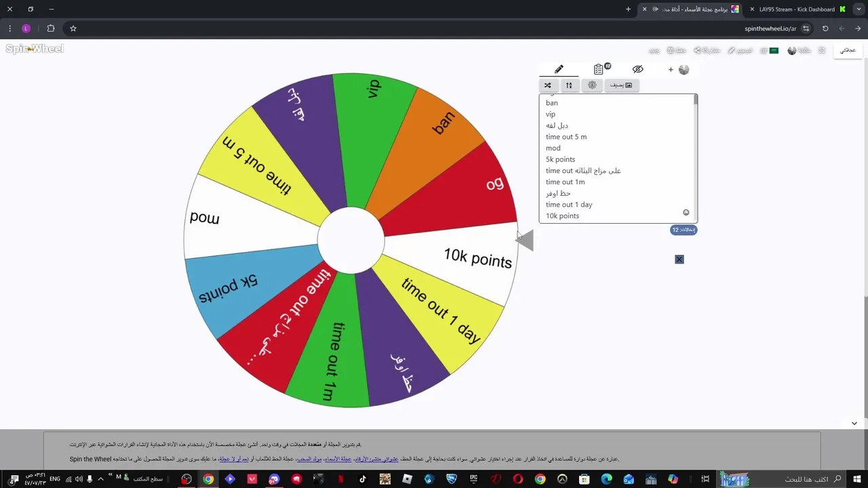The width and height of the screenshot is (868, 488).
Task: Open the results checklist tab
Action: click(x=599, y=69)
